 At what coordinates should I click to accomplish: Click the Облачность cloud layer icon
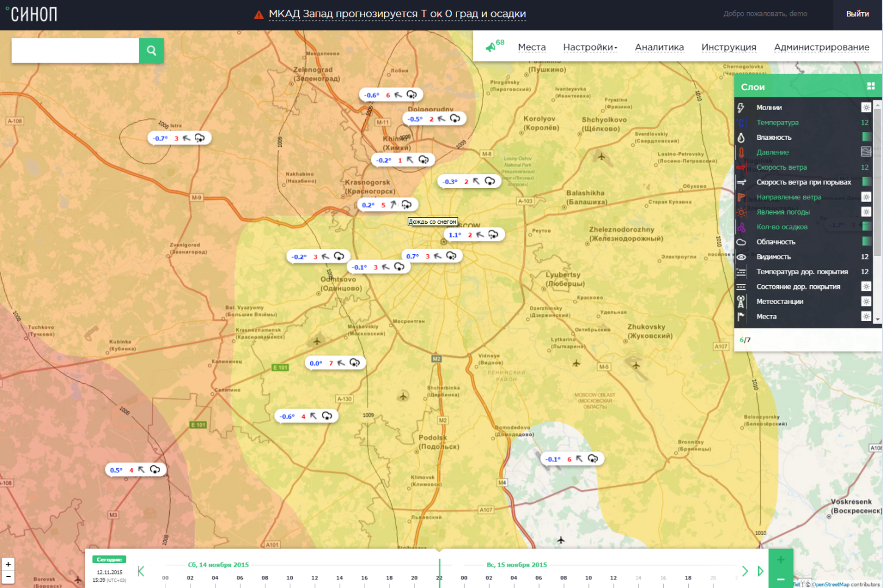(x=741, y=242)
